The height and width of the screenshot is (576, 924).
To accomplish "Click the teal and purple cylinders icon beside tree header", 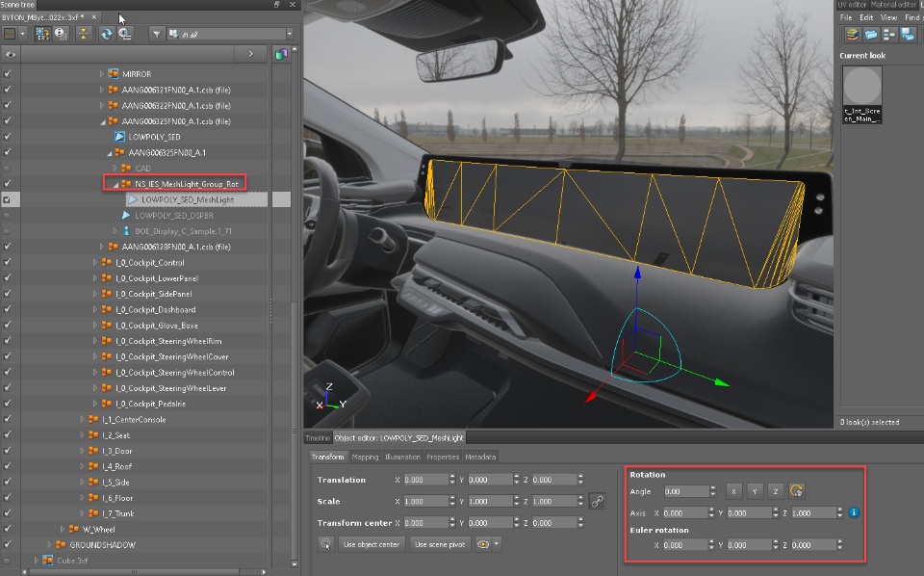I will (x=281, y=54).
